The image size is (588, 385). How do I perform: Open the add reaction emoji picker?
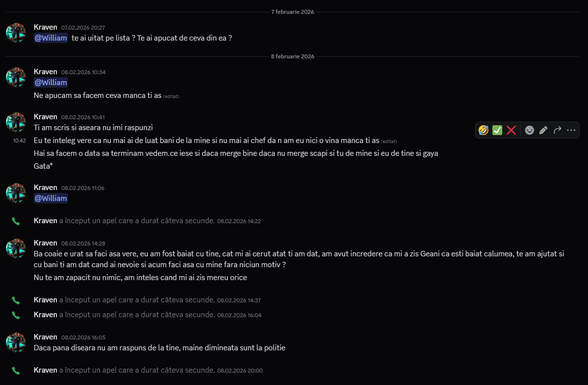pos(530,130)
